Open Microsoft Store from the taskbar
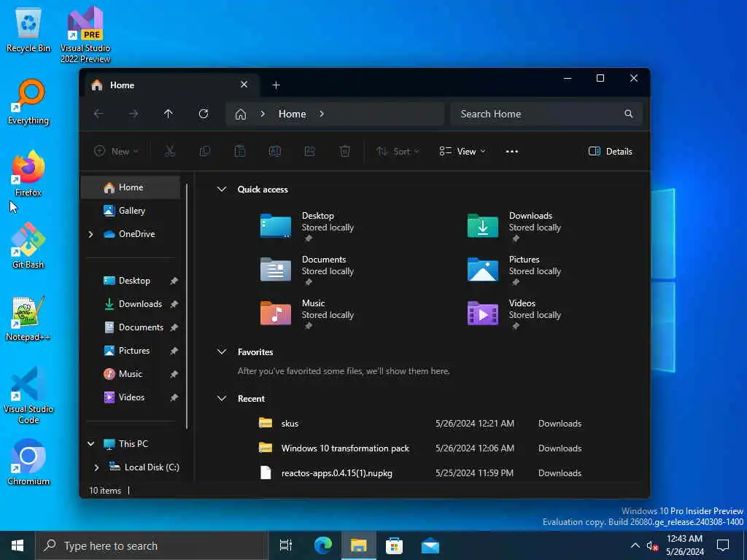This screenshot has width=747, height=560. [x=394, y=545]
